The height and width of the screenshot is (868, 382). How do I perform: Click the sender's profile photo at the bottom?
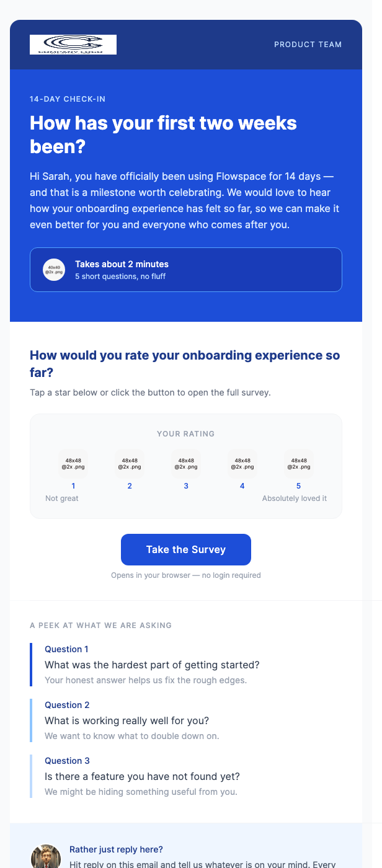click(46, 857)
